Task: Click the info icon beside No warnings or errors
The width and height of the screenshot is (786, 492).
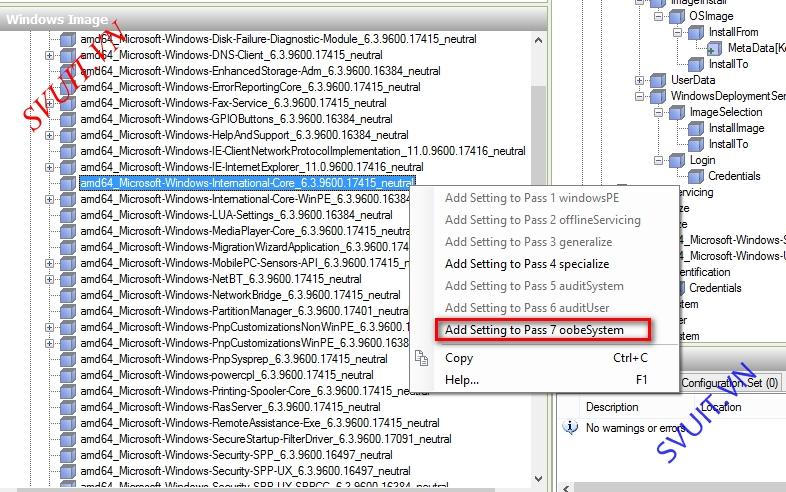Action: 570,427
